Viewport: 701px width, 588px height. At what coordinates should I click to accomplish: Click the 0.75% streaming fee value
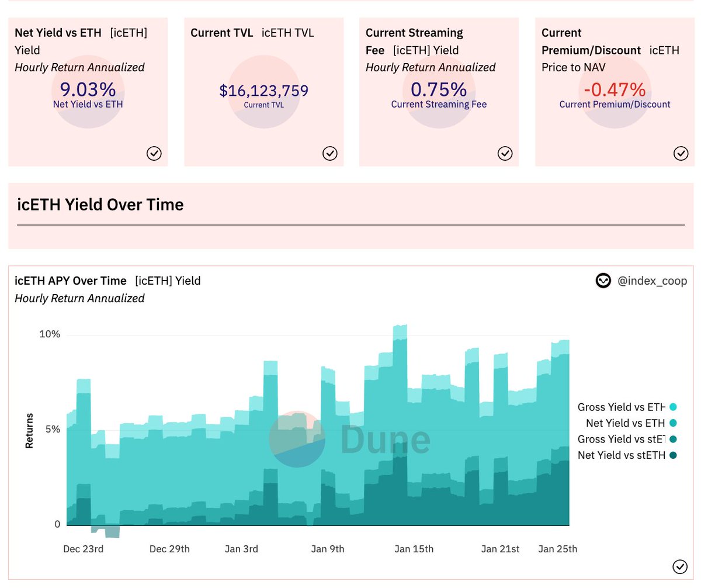[439, 89]
